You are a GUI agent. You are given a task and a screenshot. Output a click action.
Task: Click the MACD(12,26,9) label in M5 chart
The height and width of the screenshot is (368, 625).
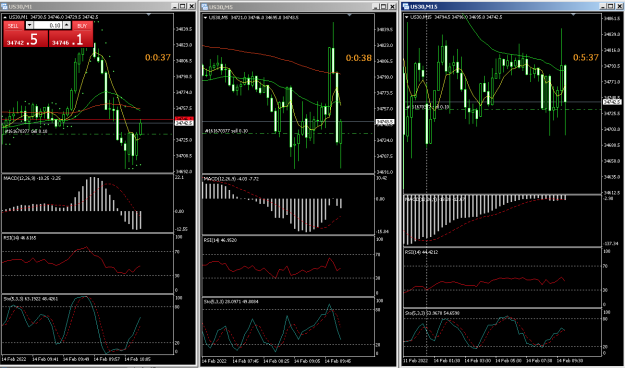pos(231,179)
